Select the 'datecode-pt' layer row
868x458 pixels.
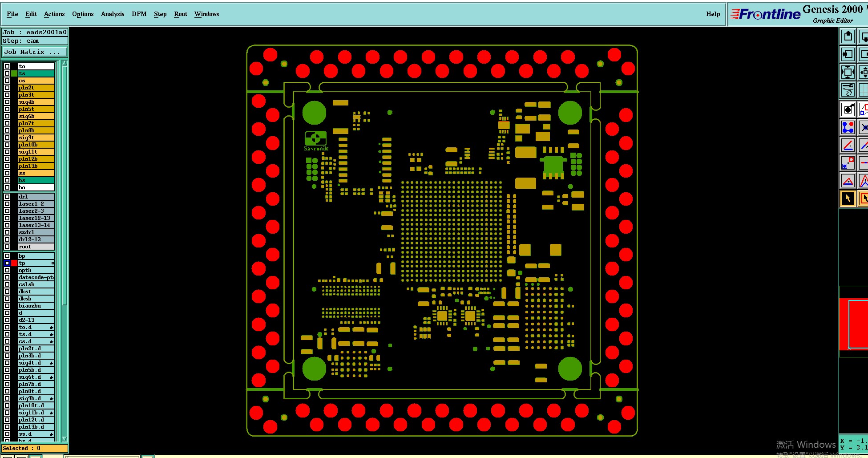click(36, 277)
